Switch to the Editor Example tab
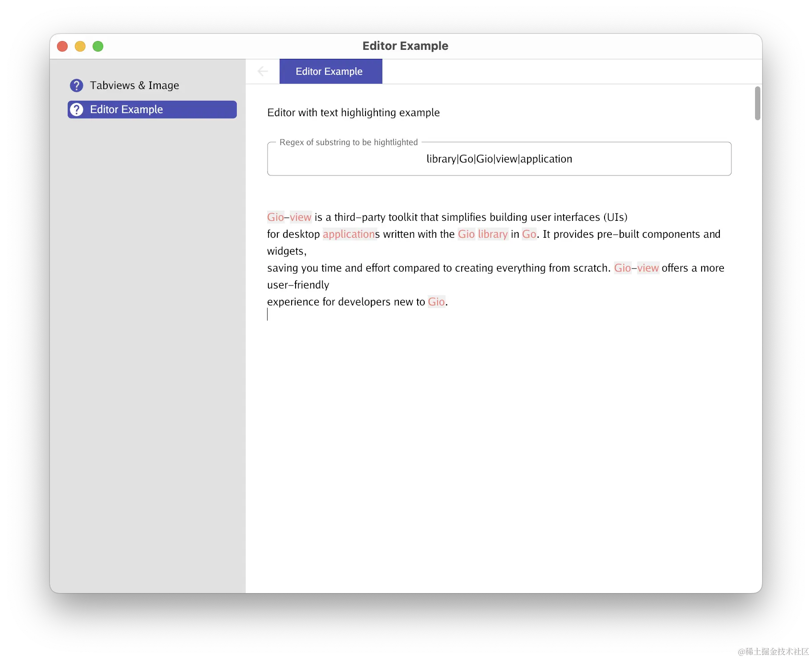Screen dimensions: 812x659 tap(330, 71)
